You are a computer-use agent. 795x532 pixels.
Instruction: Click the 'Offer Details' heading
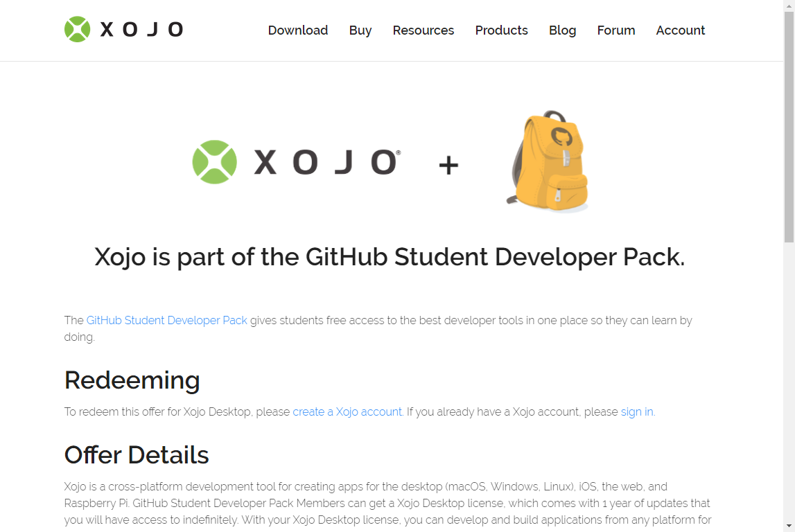tap(137, 454)
